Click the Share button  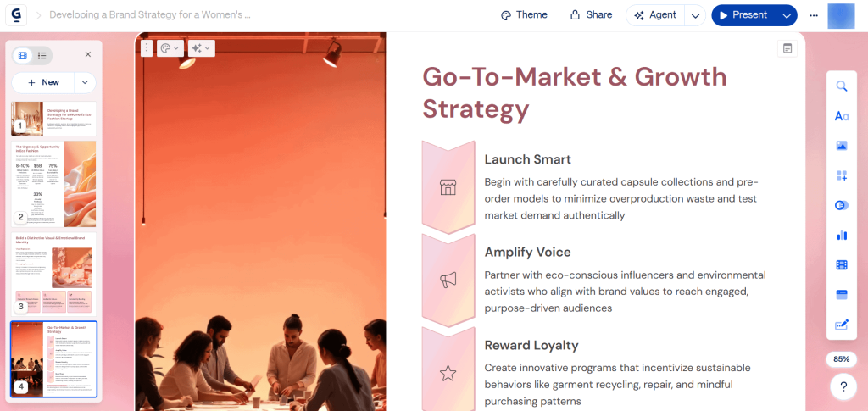click(x=591, y=15)
